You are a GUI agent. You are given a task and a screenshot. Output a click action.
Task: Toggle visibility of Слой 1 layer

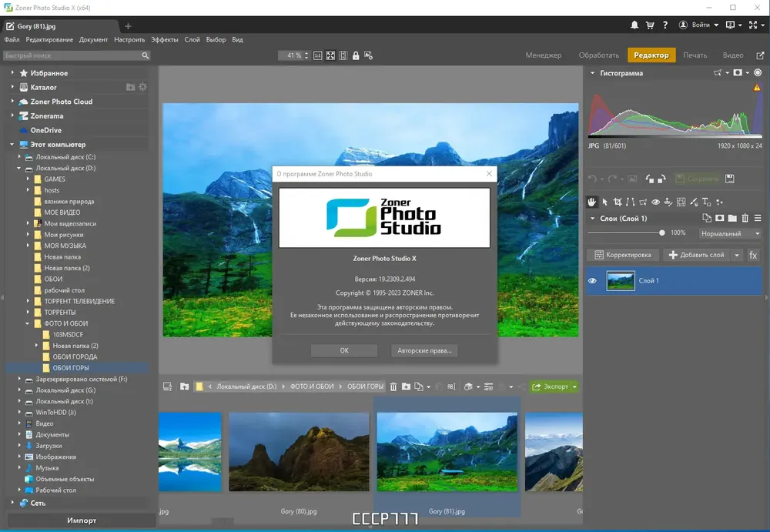point(593,281)
